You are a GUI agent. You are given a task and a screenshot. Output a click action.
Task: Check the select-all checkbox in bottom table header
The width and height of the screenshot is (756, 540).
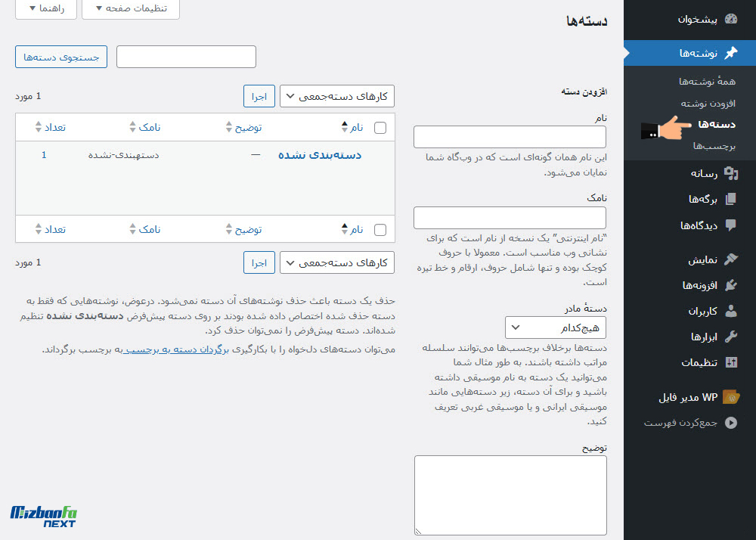click(x=380, y=228)
